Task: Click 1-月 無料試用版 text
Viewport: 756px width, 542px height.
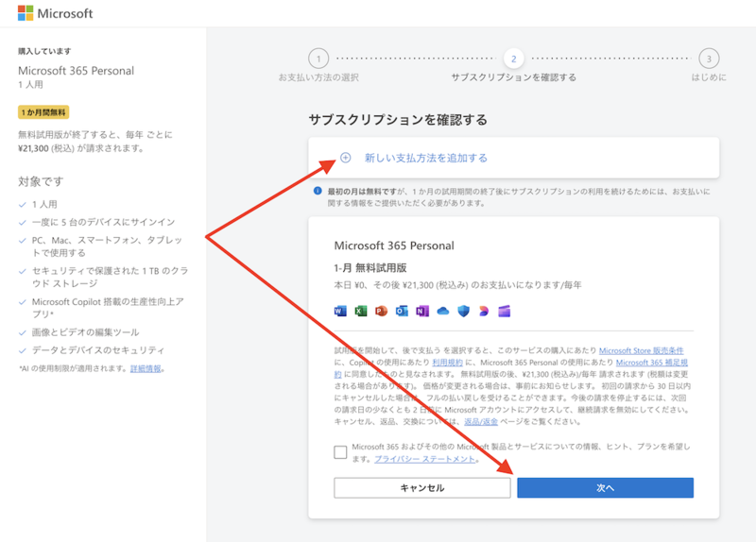Action: tap(370, 268)
